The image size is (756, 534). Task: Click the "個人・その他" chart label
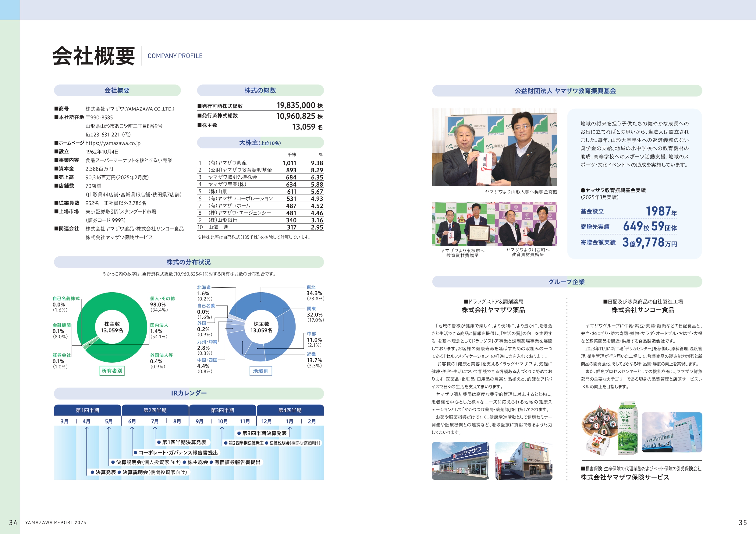[x=162, y=298]
